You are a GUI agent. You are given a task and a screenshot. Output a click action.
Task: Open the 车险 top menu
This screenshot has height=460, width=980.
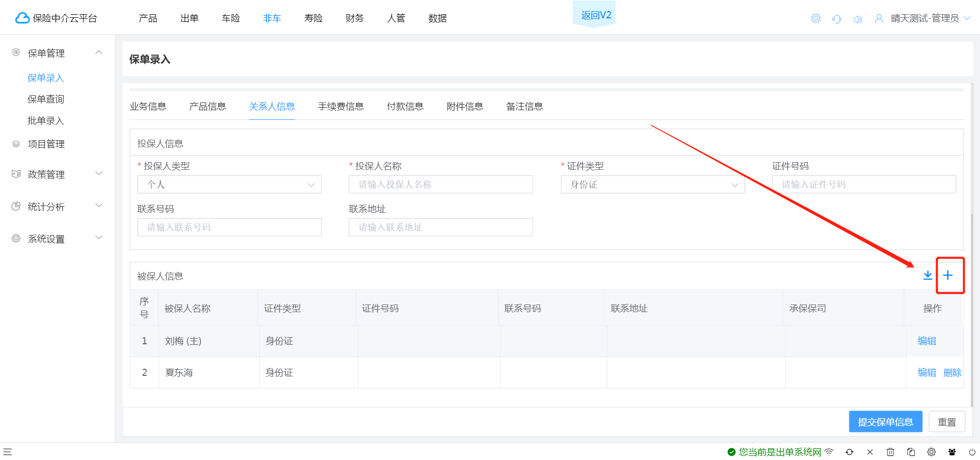pos(231,18)
